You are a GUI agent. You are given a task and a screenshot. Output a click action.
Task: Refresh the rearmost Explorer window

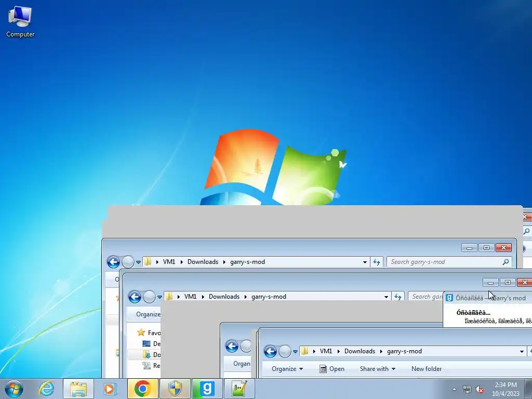(377, 262)
